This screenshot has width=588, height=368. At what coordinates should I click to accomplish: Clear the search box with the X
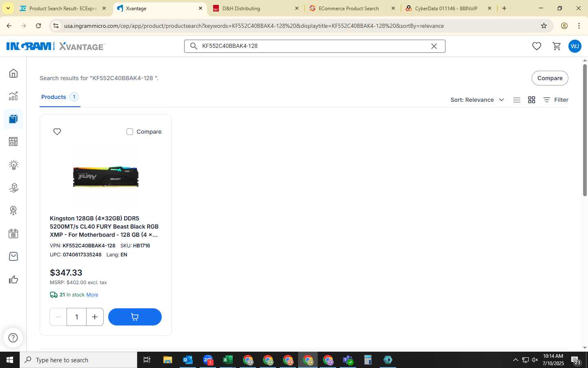pos(434,46)
